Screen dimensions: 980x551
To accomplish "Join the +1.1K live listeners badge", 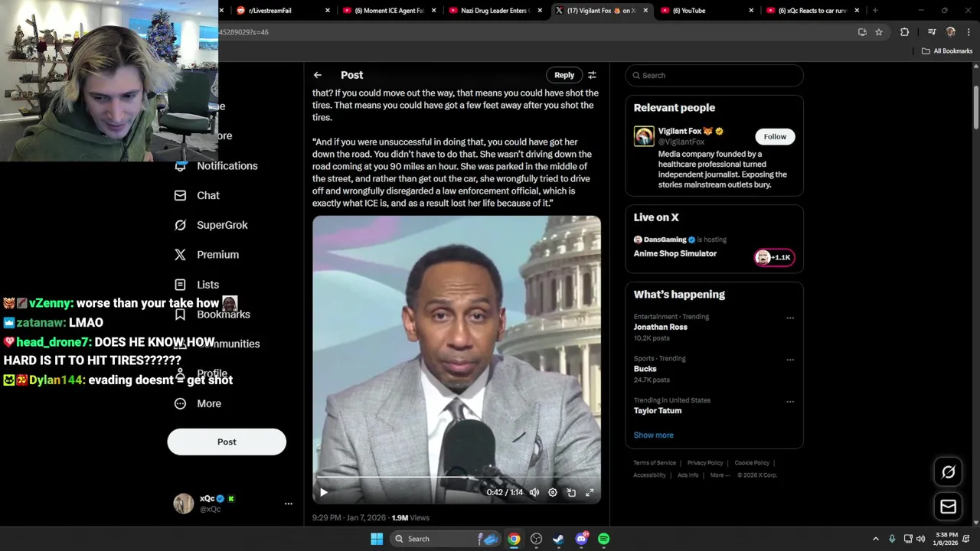I will pyautogui.click(x=775, y=257).
